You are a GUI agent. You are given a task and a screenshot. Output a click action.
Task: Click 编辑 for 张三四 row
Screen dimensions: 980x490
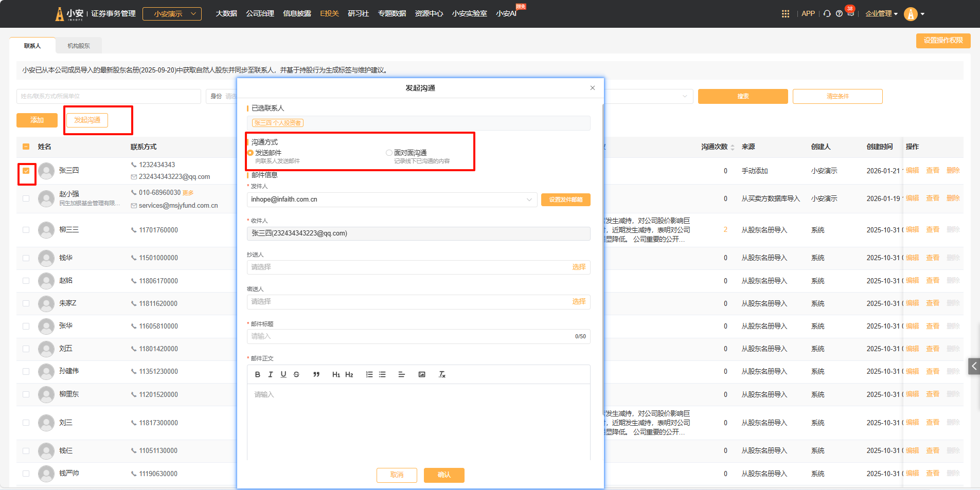[x=912, y=171]
